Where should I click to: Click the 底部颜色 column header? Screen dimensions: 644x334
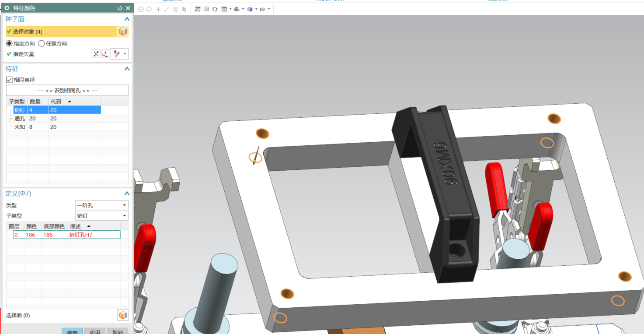tap(55, 226)
